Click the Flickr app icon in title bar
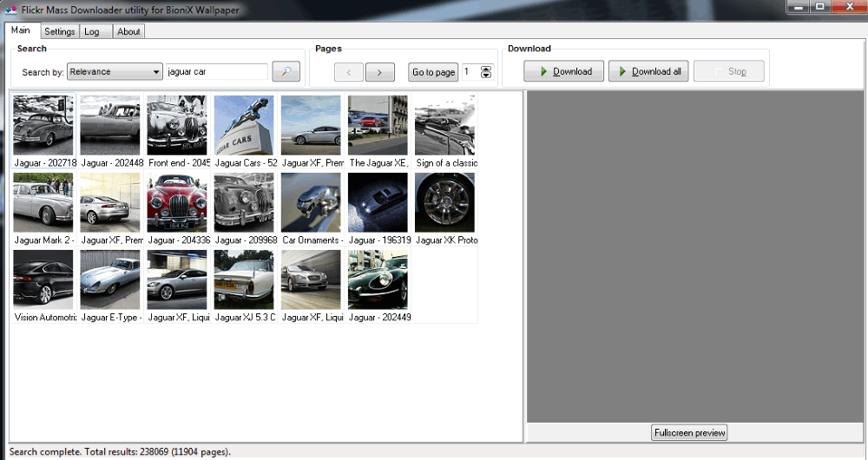 (10, 10)
